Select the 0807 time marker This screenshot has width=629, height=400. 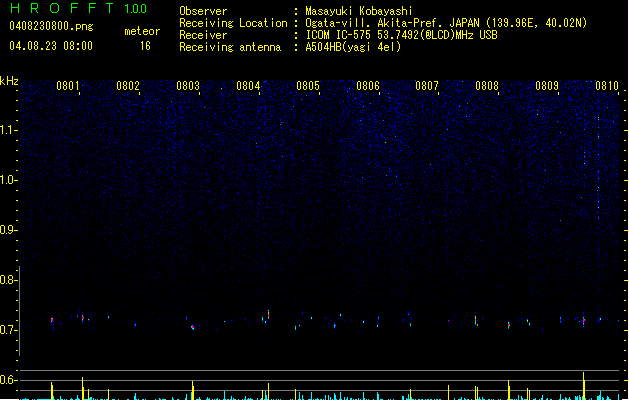427,86
